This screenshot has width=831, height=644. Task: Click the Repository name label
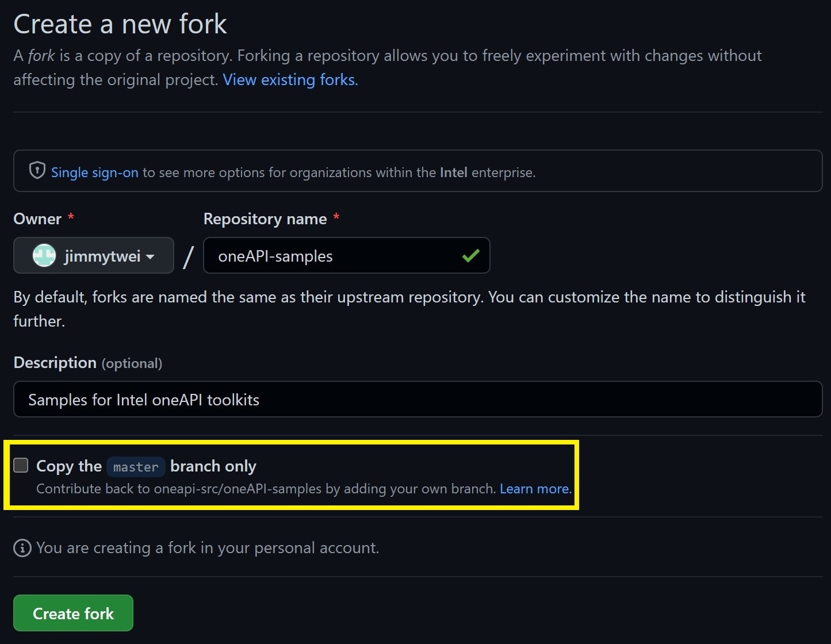[x=265, y=219]
